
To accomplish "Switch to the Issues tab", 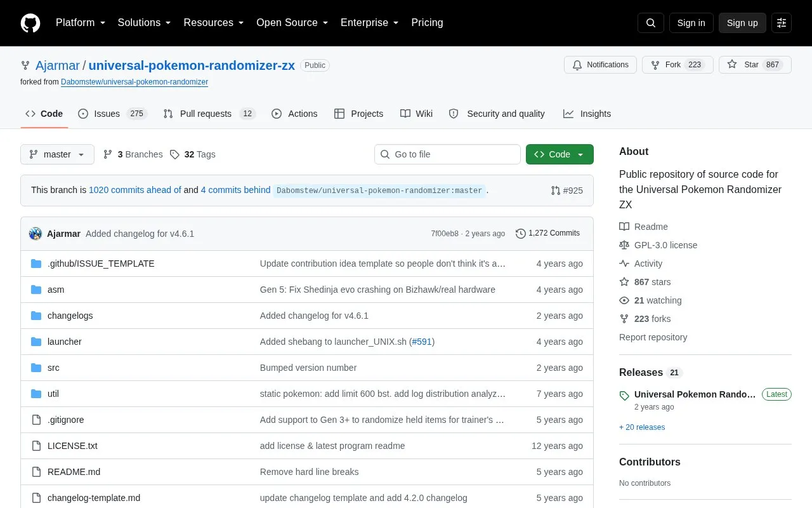I will (112, 114).
